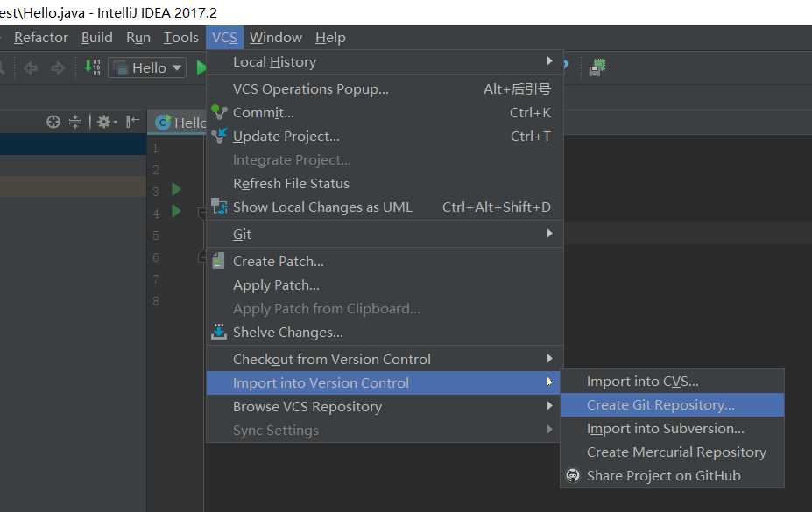Click the Collapse All icon in Project panel
Viewport: 812px width, 512px height.
click(75, 122)
